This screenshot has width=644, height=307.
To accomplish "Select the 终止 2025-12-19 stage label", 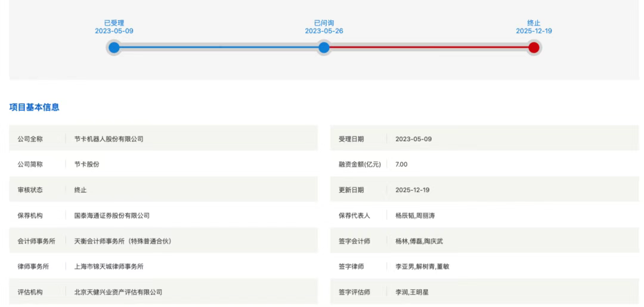I will 534,27.
